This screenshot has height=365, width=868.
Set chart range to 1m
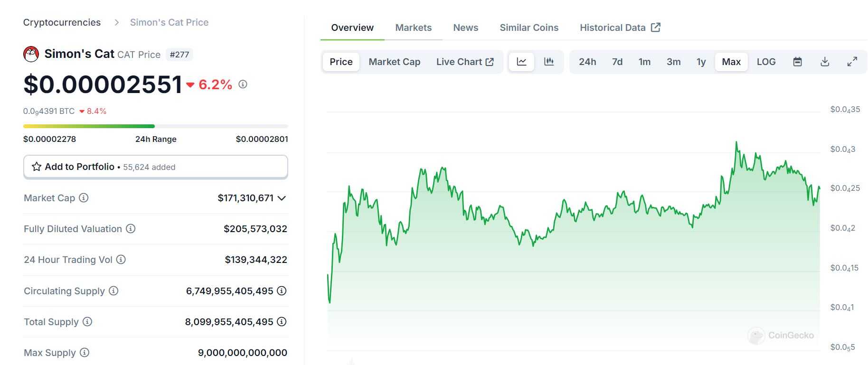point(644,62)
